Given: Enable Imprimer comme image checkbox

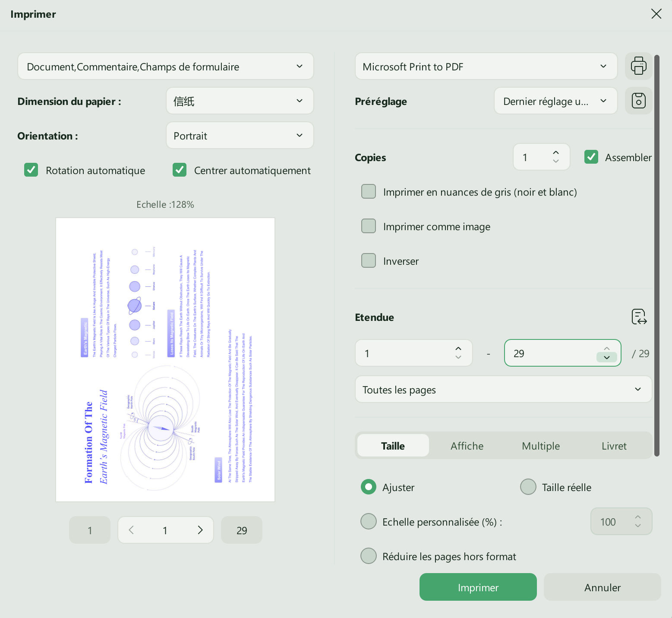Looking at the screenshot, I should pyautogui.click(x=369, y=226).
